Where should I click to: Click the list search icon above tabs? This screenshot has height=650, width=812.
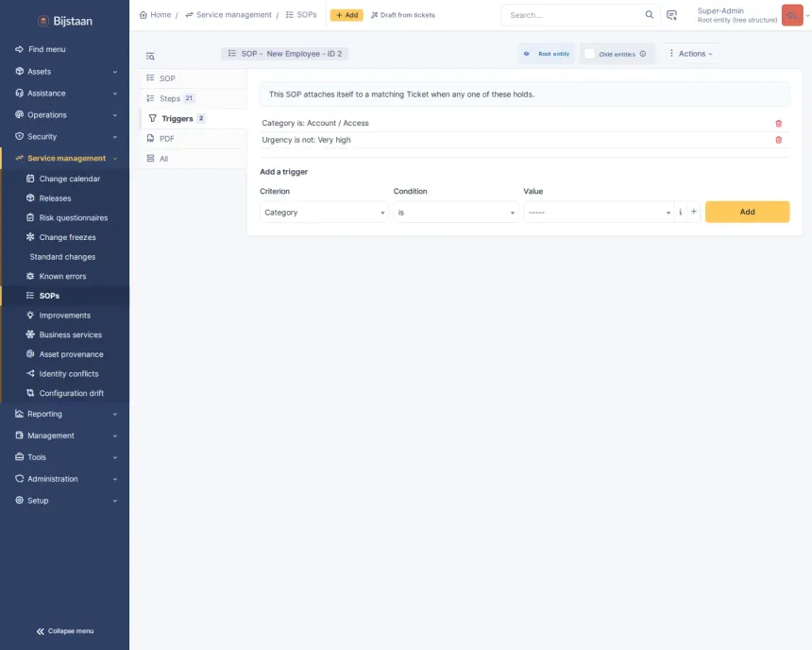click(150, 56)
